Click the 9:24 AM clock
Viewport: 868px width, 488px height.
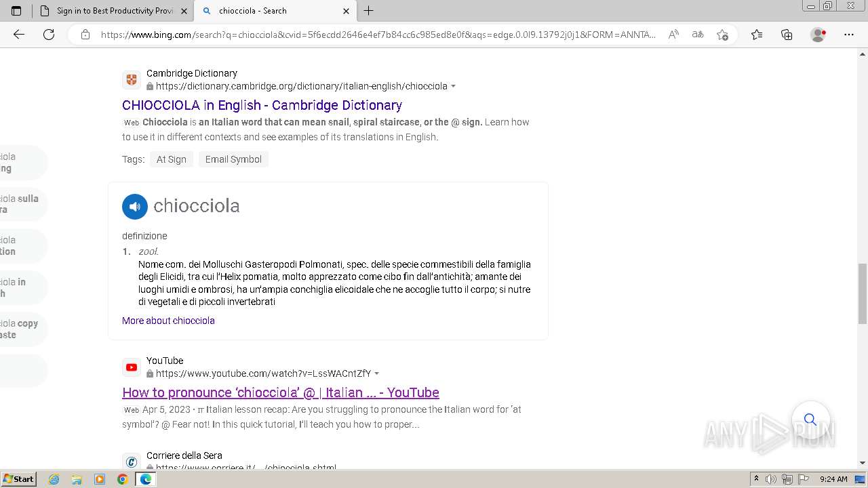click(x=833, y=479)
